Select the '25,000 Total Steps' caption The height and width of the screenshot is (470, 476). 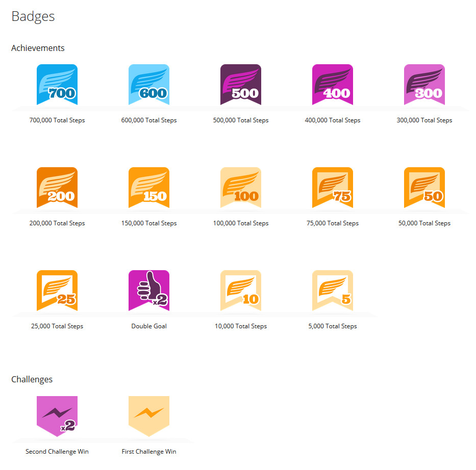(57, 326)
